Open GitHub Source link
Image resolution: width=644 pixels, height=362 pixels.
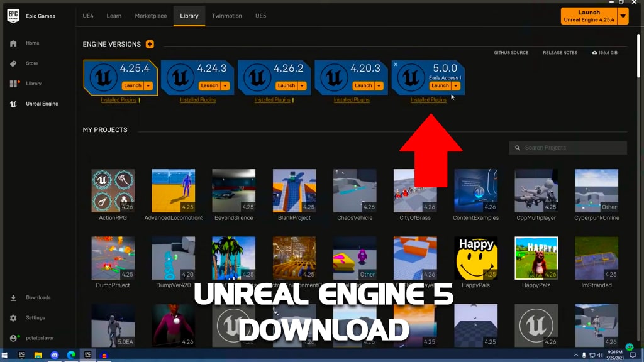pos(511,53)
